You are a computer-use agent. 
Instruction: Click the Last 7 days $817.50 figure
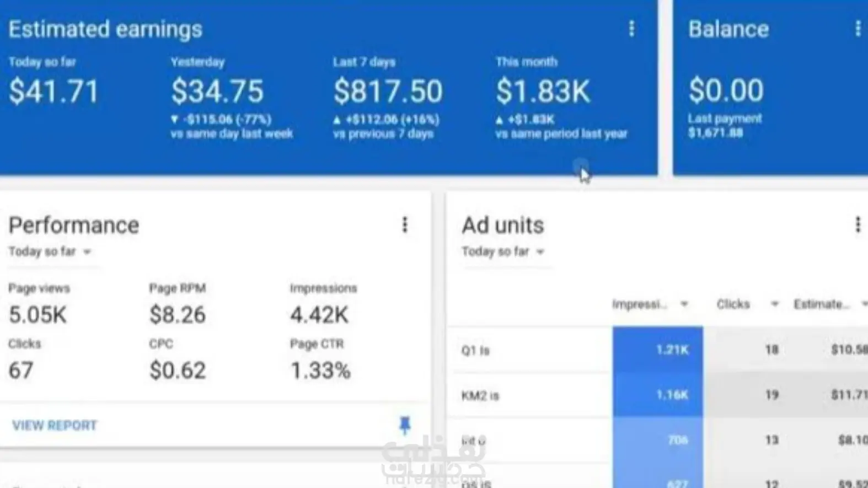tap(388, 91)
